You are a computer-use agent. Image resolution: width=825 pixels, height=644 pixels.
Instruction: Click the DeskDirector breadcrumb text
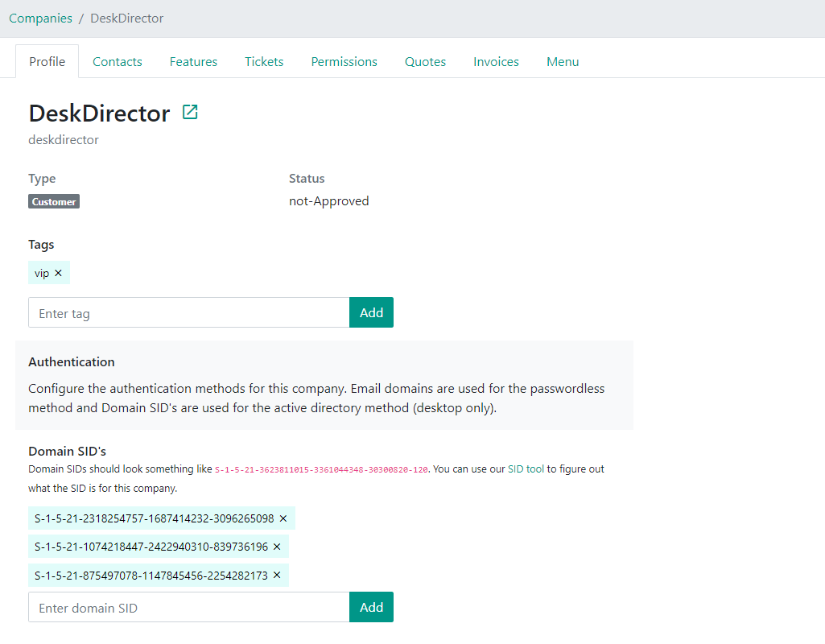point(127,19)
